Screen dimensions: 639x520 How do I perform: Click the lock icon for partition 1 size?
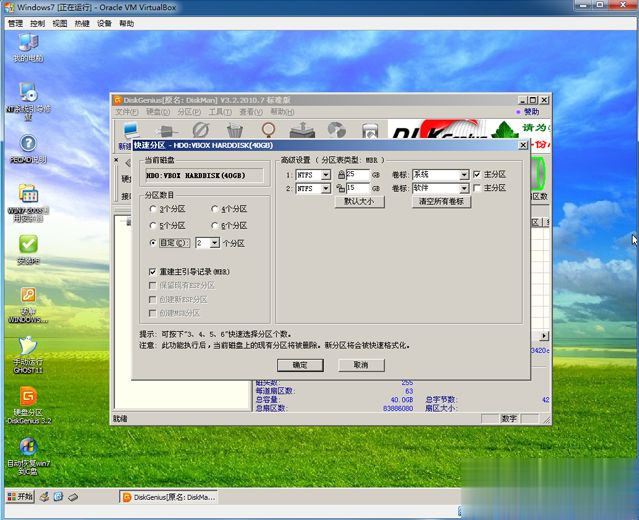(x=342, y=175)
